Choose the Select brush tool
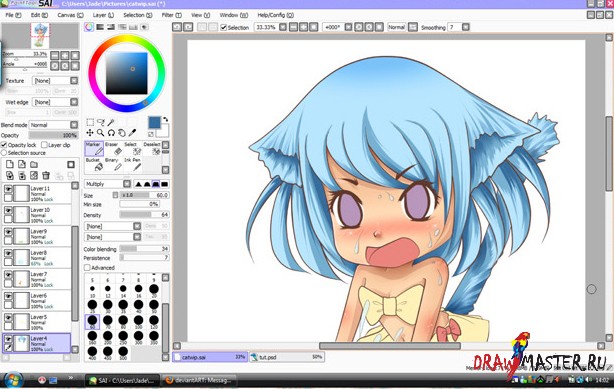614x389 pixels. coord(132,149)
